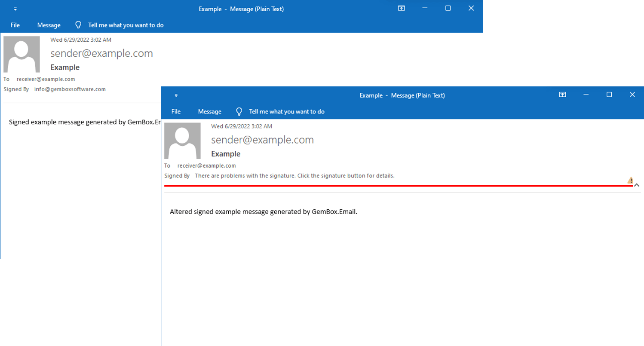
Task: Select the Message tab in altered message window
Action: tap(209, 111)
